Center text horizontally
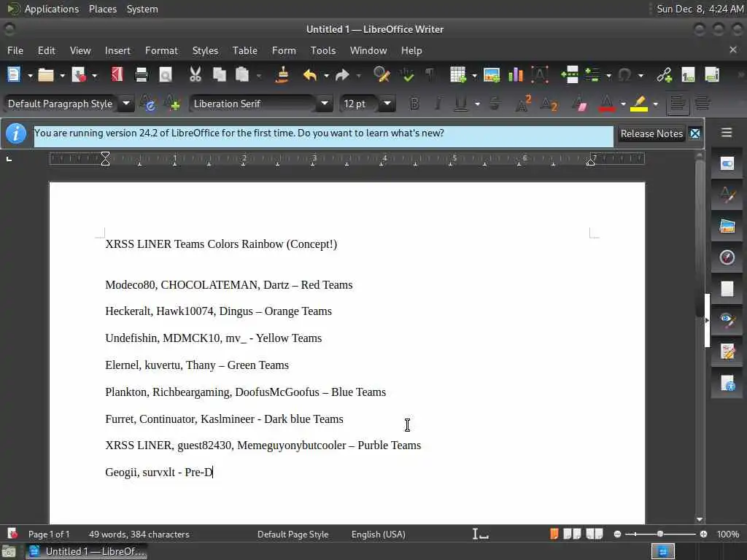Viewport: 747px width, 560px height. click(703, 104)
